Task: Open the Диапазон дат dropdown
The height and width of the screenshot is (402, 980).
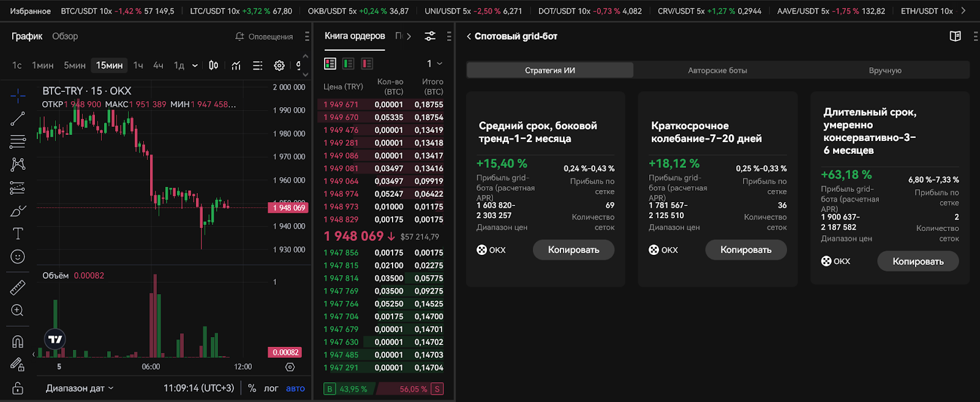Action: (80, 388)
